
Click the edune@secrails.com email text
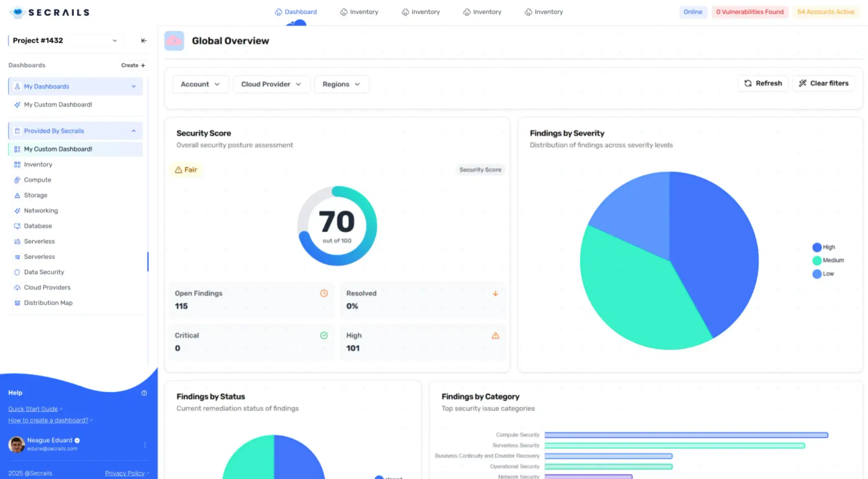53,449
